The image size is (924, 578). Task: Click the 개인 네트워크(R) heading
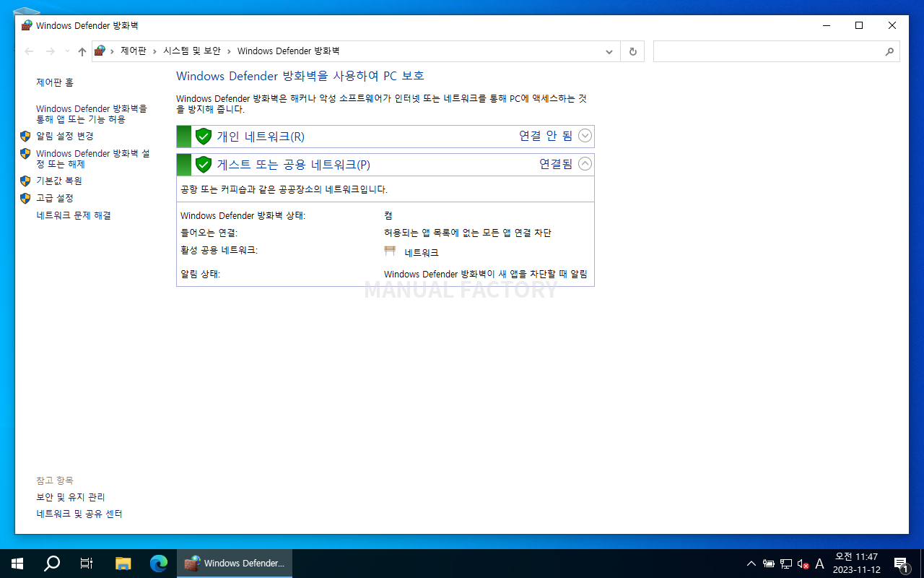(261, 137)
